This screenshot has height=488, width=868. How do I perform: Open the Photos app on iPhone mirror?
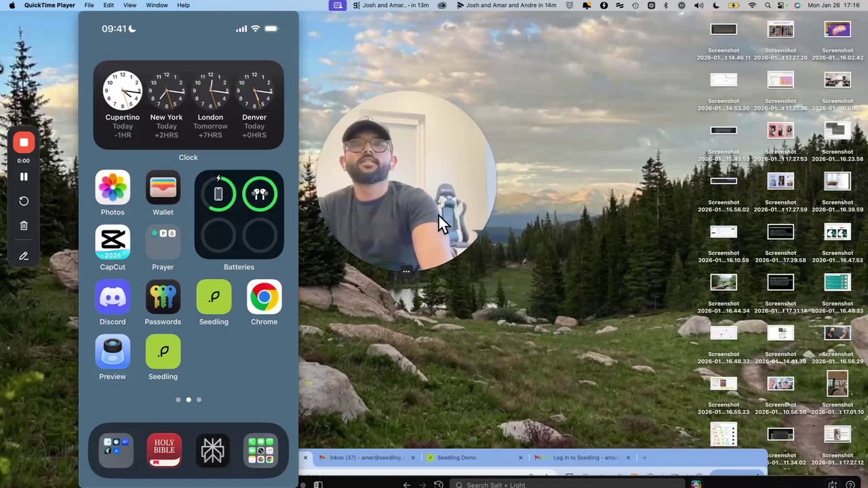[113, 187]
